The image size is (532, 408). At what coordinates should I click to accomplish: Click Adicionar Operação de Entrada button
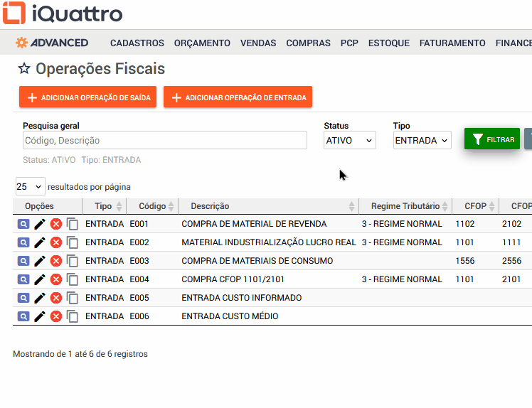(238, 97)
